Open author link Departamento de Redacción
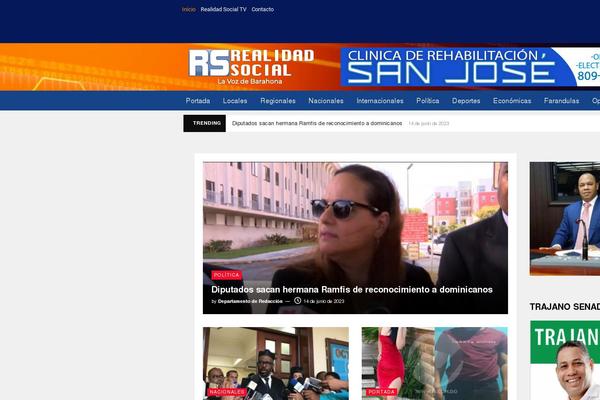Image resolution: width=600 pixels, height=400 pixels. pos(250,301)
